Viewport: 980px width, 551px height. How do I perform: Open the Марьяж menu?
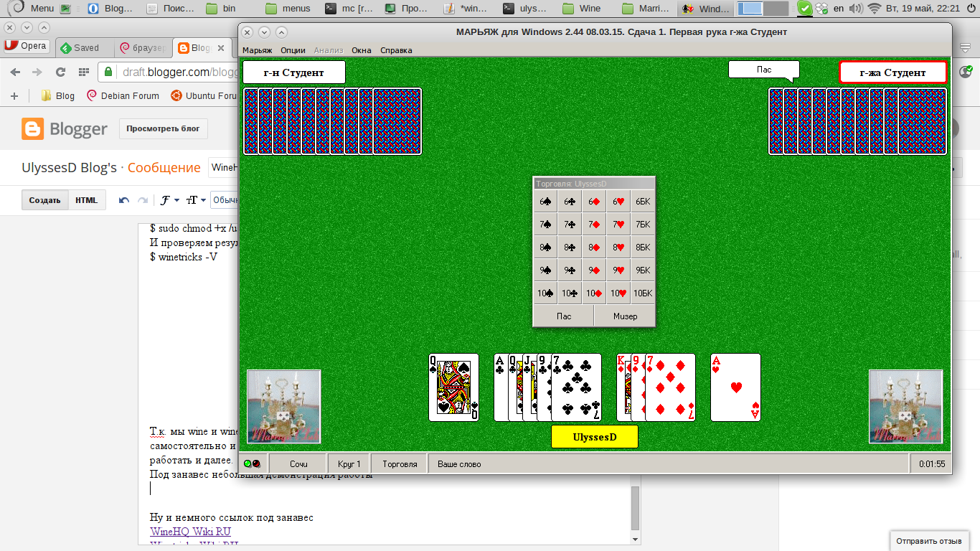(x=257, y=50)
